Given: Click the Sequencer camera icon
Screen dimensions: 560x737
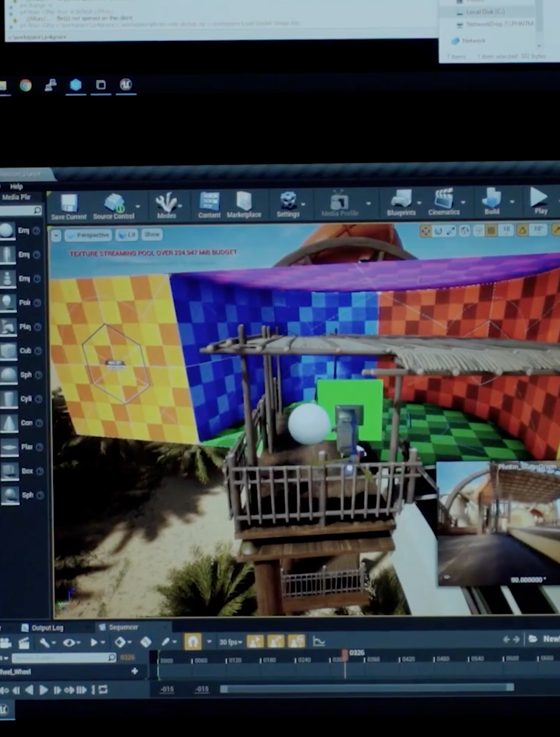Looking at the screenshot, I should pyautogui.click(x=5, y=643).
